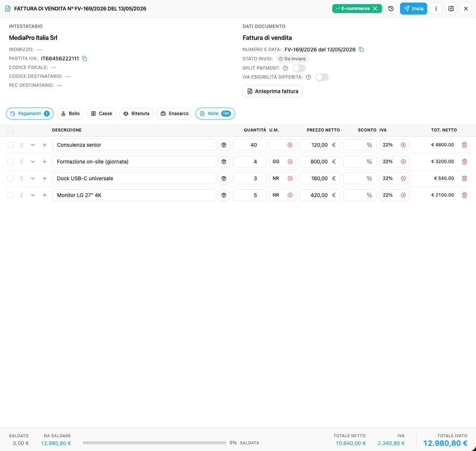Delete the Monitor LG 27" 4K line
Image resolution: width=476 pixels, height=451 pixels.
464,195
